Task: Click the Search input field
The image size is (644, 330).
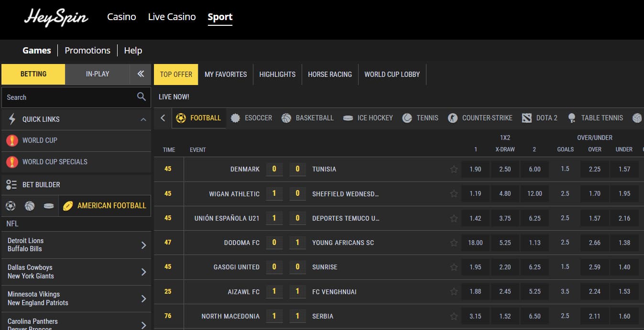Action: [x=69, y=97]
